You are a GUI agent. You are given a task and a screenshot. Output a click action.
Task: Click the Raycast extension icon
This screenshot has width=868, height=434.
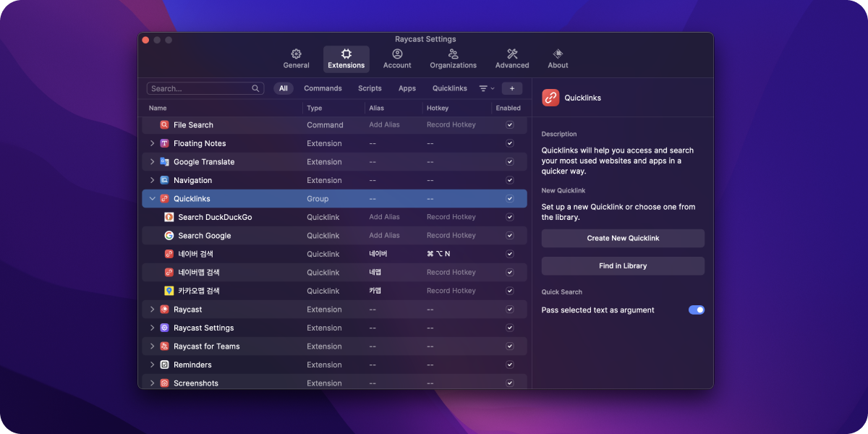pyautogui.click(x=164, y=310)
